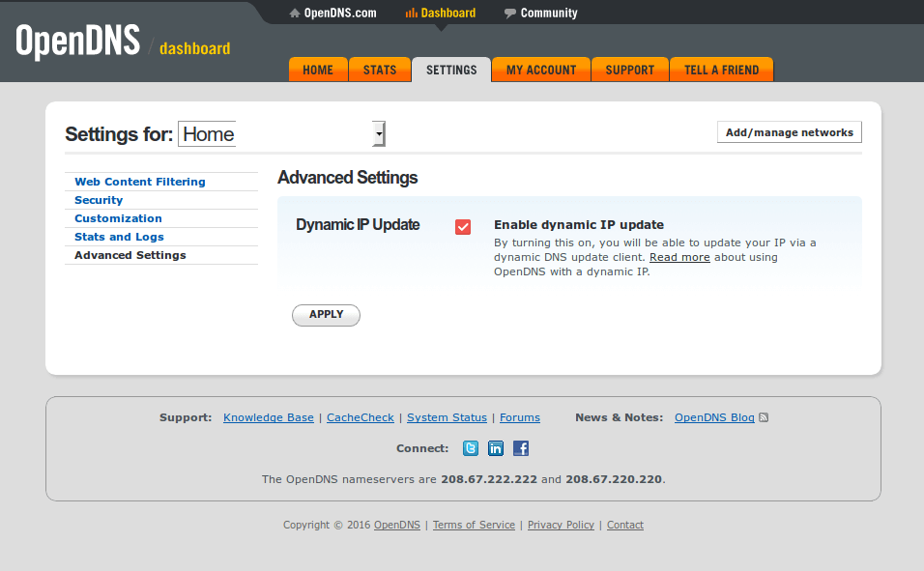Open the Forums link
This screenshot has height=571, width=924.
520,417
